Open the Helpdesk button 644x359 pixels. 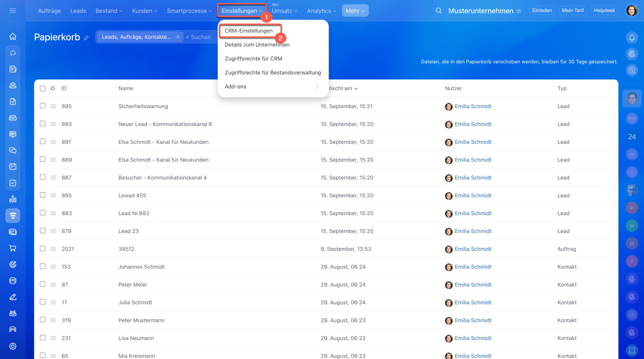604,10
